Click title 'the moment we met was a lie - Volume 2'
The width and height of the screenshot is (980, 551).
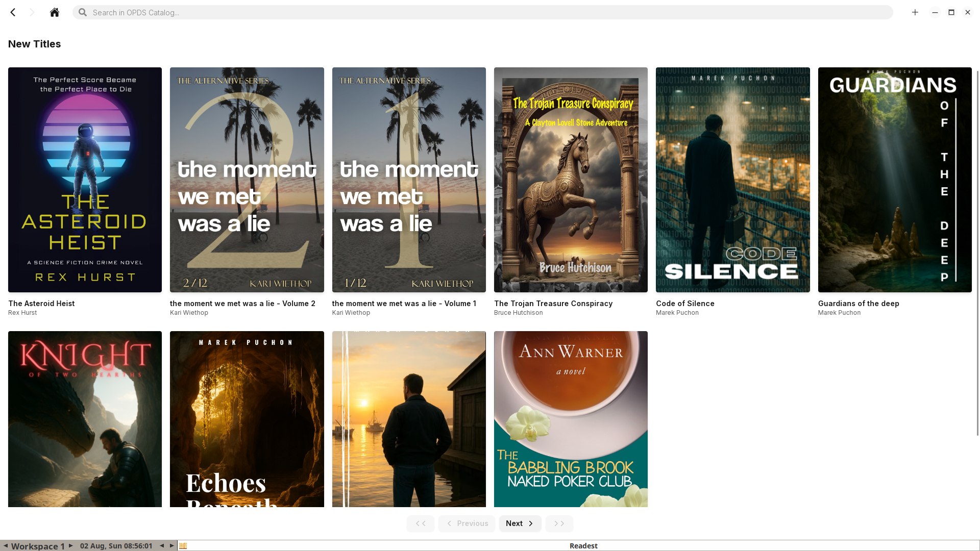click(x=242, y=304)
